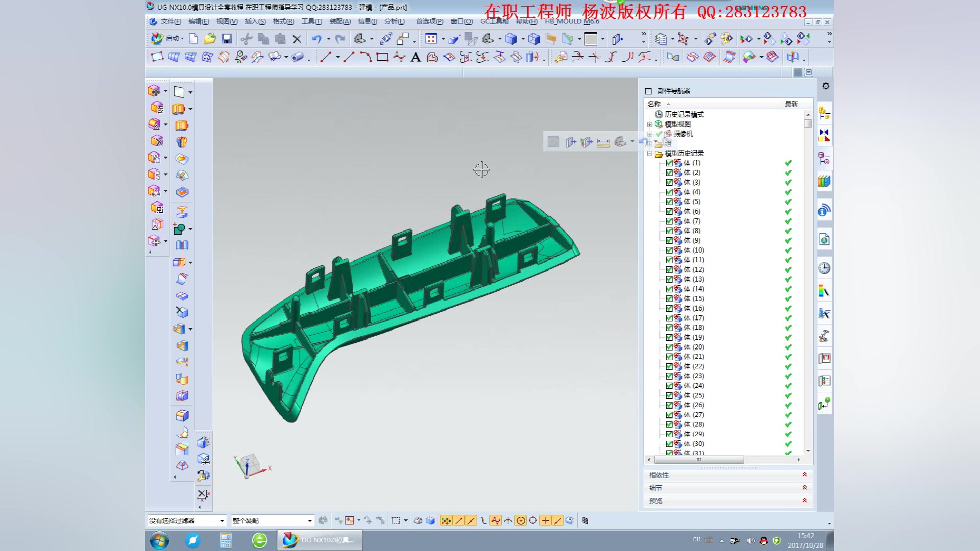Click the Open file folder icon

tap(209, 39)
